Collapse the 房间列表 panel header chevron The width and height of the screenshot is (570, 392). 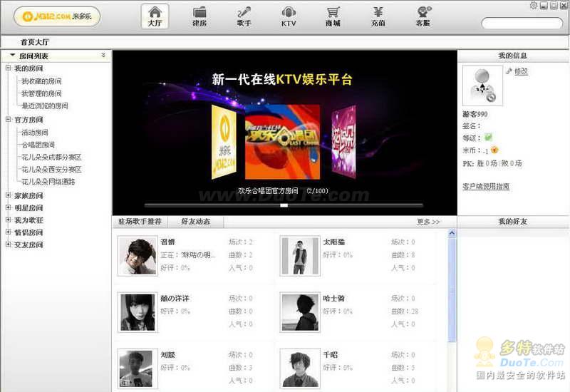point(103,55)
